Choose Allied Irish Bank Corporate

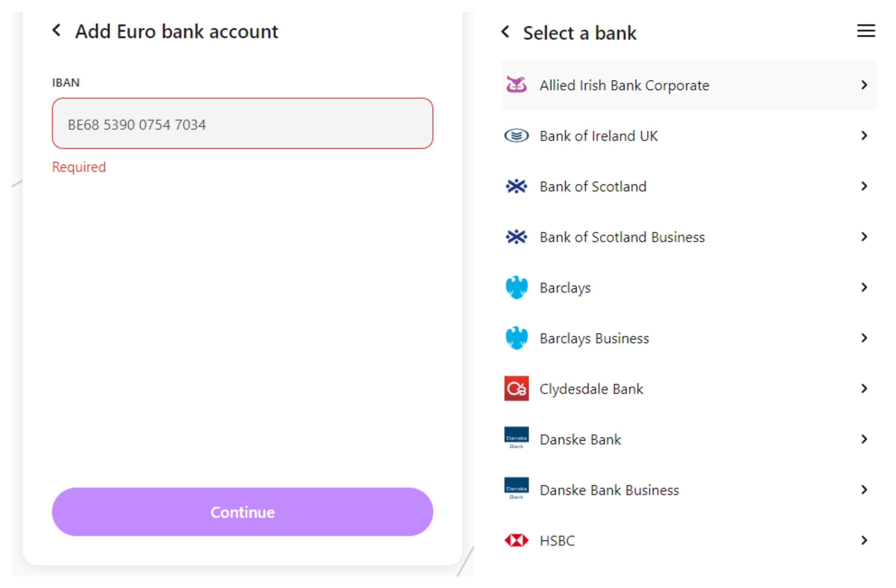pos(688,85)
